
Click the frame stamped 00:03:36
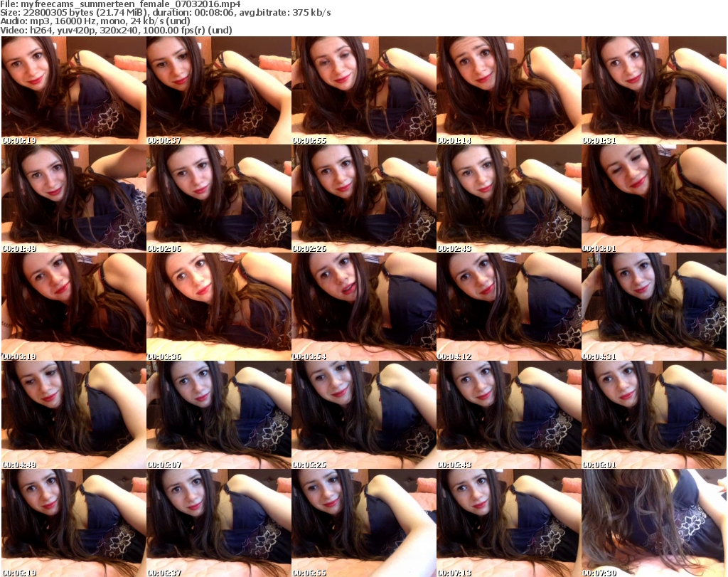click(x=219, y=307)
